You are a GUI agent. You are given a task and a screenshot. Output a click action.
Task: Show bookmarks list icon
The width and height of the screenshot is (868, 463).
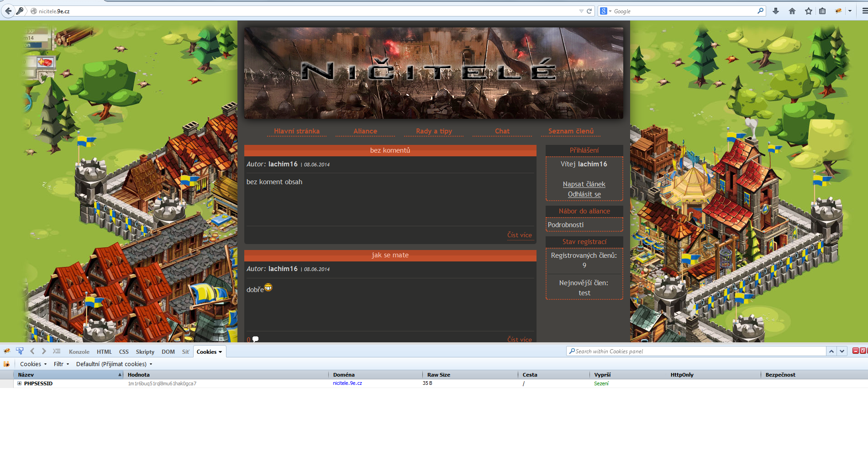(822, 11)
